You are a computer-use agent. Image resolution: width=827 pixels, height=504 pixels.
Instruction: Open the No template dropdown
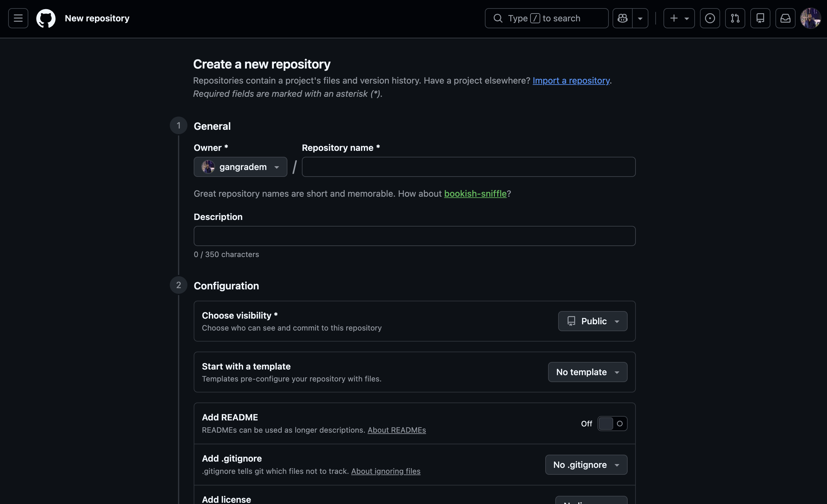[587, 372]
